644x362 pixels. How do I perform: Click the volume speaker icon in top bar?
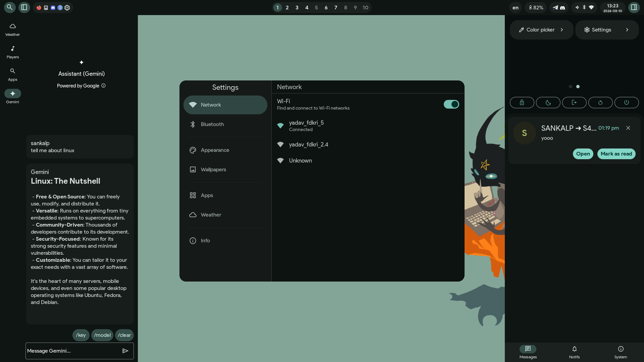[x=577, y=7]
